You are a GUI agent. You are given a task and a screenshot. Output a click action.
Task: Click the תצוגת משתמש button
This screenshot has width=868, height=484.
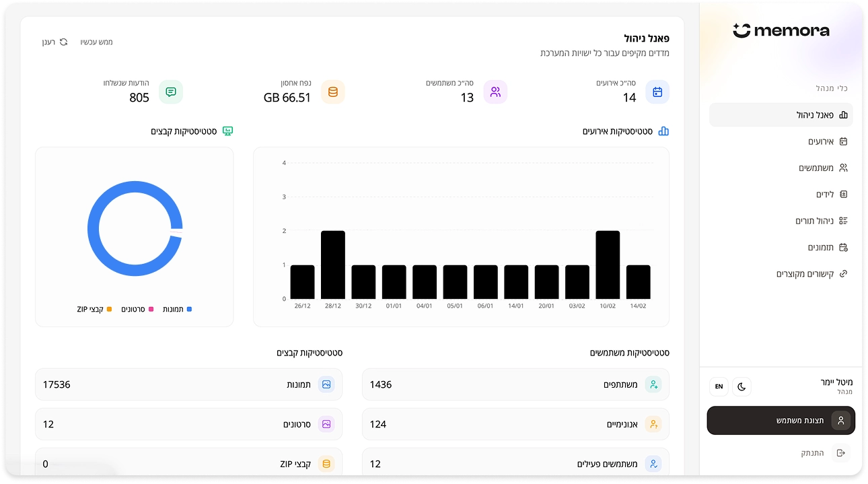[x=781, y=421]
